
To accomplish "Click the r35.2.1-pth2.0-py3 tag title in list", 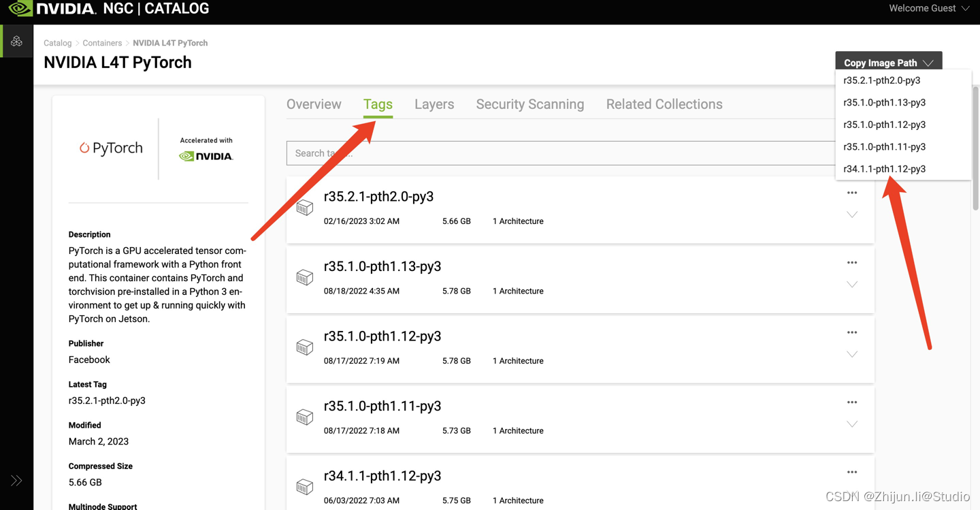I will click(x=378, y=196).
